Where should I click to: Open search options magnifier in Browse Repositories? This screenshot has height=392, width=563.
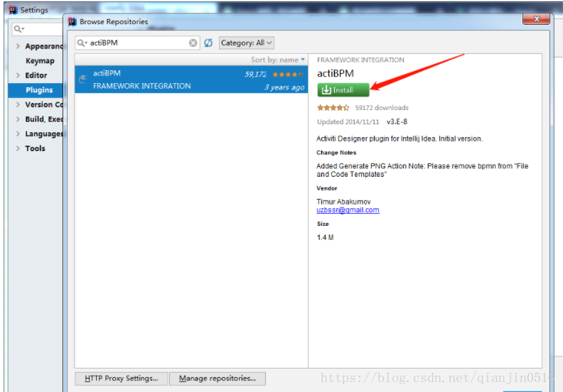[x=82, y=43]
